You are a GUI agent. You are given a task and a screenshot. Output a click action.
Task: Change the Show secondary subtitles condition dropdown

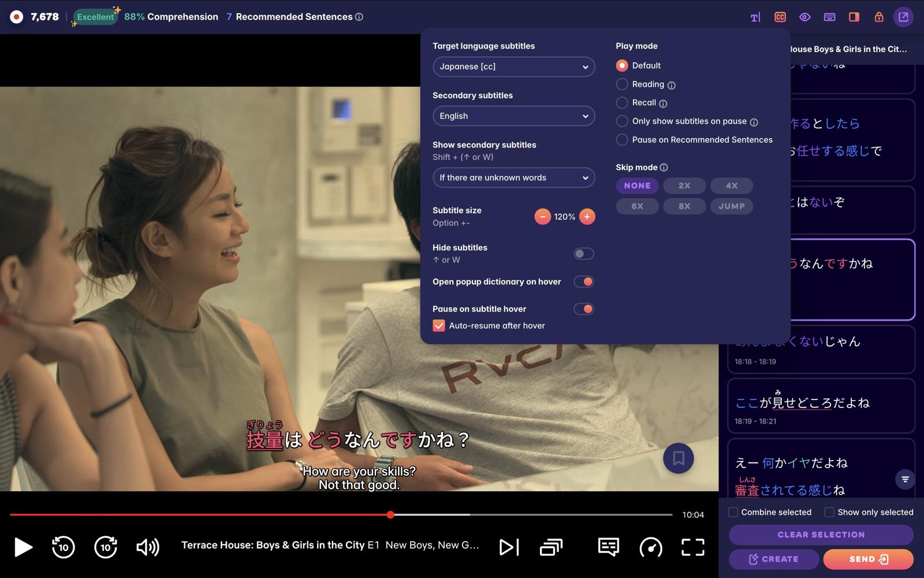click(x=513, y=177)
